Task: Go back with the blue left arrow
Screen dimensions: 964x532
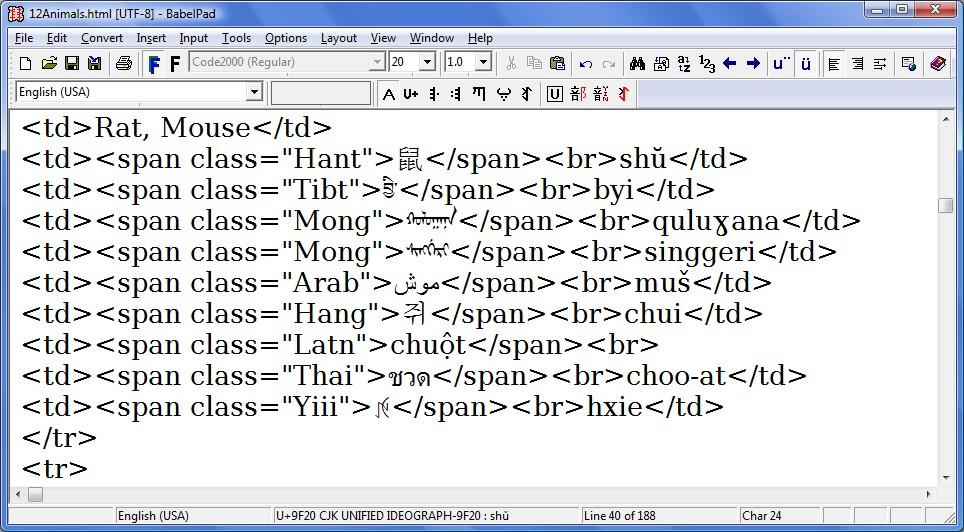Action: [730, 63]
